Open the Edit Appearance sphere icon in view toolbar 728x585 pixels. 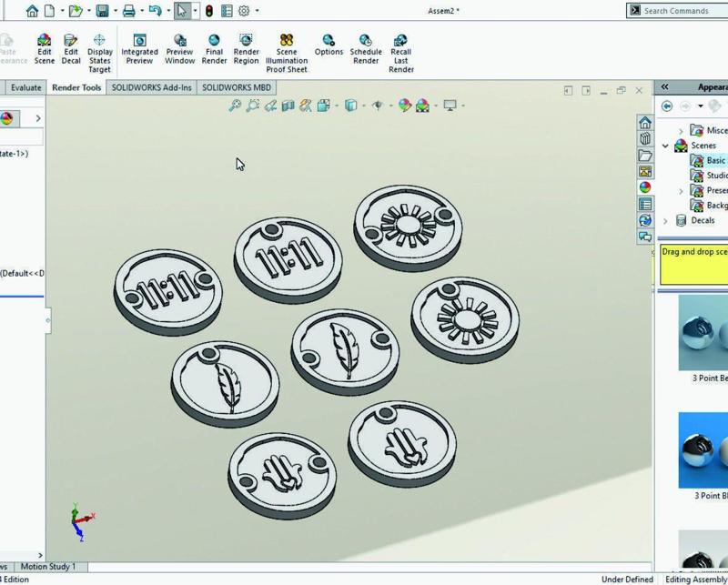click(404, 106)
